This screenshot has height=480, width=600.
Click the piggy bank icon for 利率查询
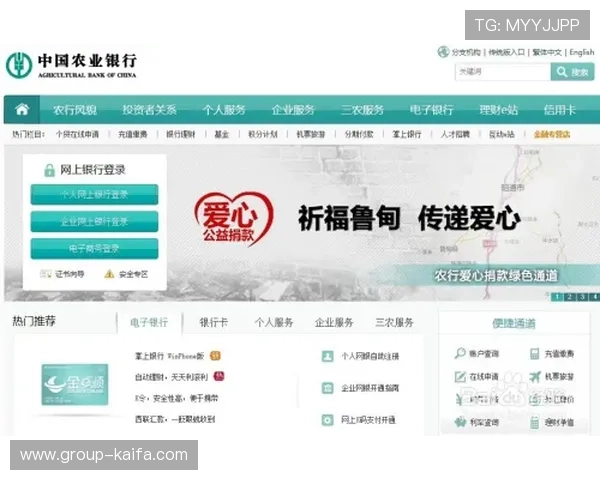pyautogui.click(x=460, y=422)
